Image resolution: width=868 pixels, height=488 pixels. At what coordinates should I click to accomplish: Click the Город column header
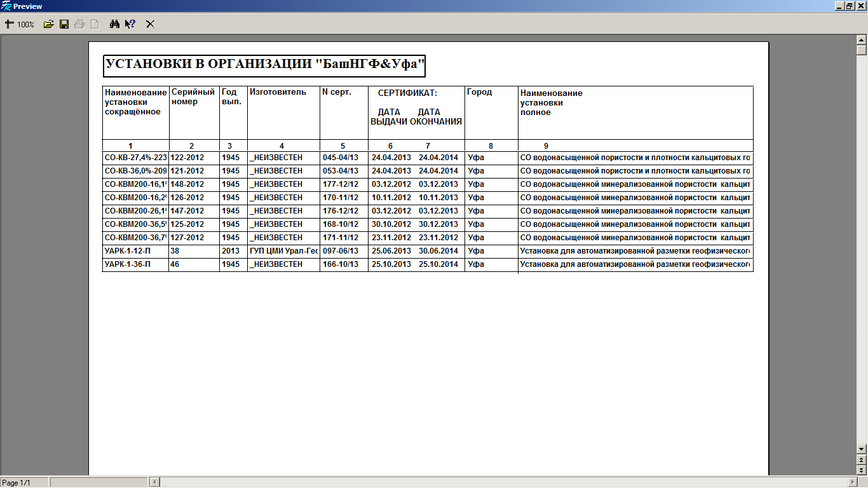pos(479,92)
